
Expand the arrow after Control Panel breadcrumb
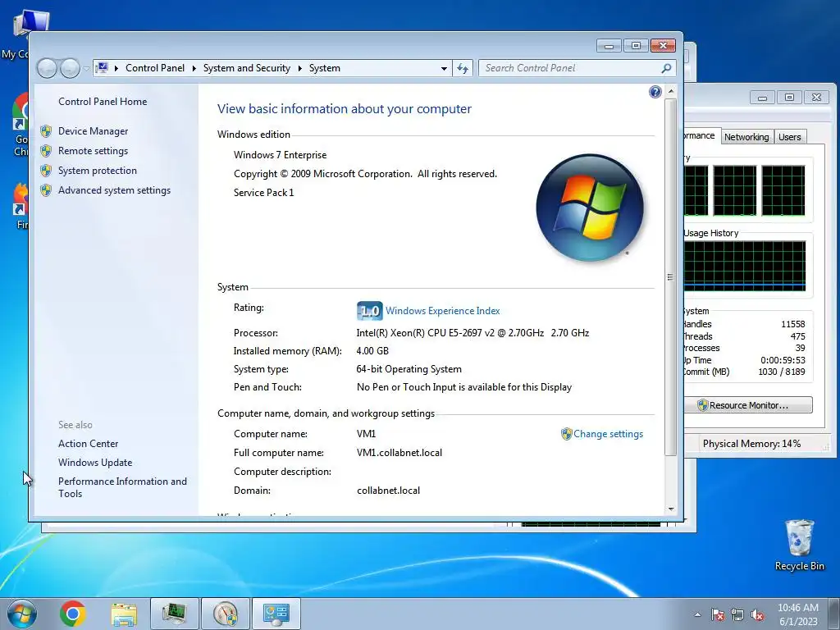[x=194, y=68]
